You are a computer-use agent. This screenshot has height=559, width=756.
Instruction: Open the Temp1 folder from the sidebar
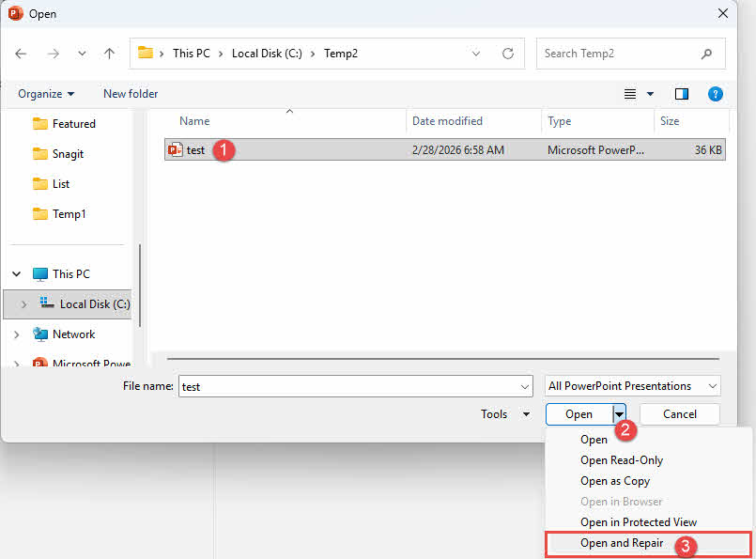[69, 213]
